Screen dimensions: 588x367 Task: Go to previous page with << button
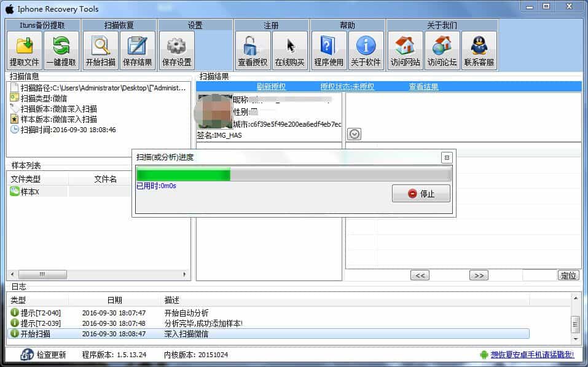(x=420, y=275)
